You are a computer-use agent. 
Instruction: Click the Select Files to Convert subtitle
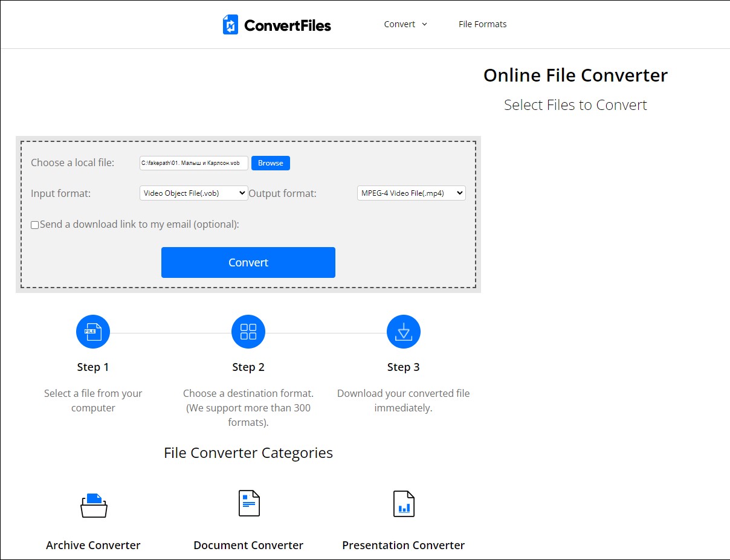[x=576, y=105]
